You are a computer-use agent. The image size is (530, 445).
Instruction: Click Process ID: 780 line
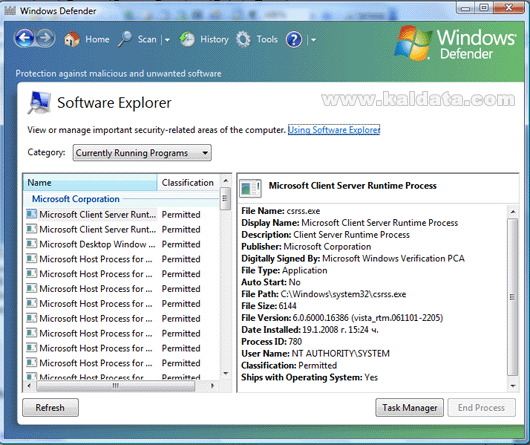point(271,342)
